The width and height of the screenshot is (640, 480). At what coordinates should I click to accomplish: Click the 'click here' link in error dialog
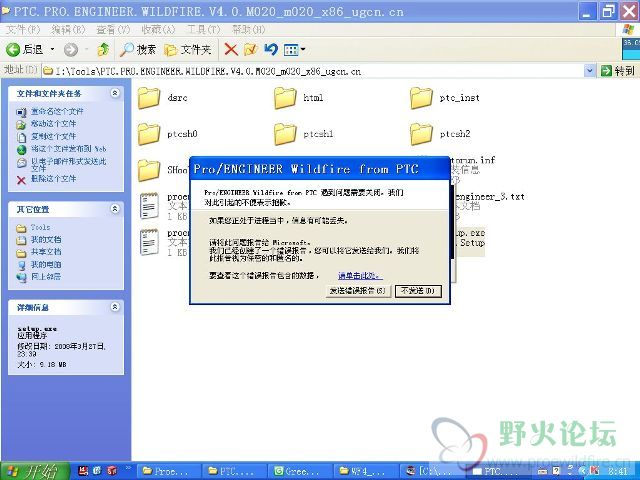click(x=360, y=276)
